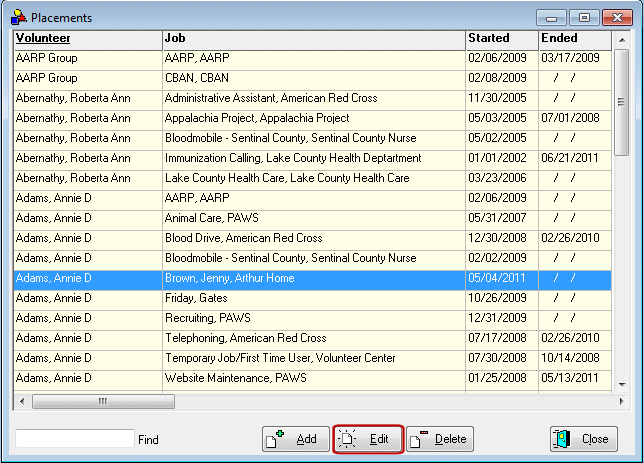644x463 pixels.
Task: Click the horizontal scrollbar right arrow
Action: [621, 401]
